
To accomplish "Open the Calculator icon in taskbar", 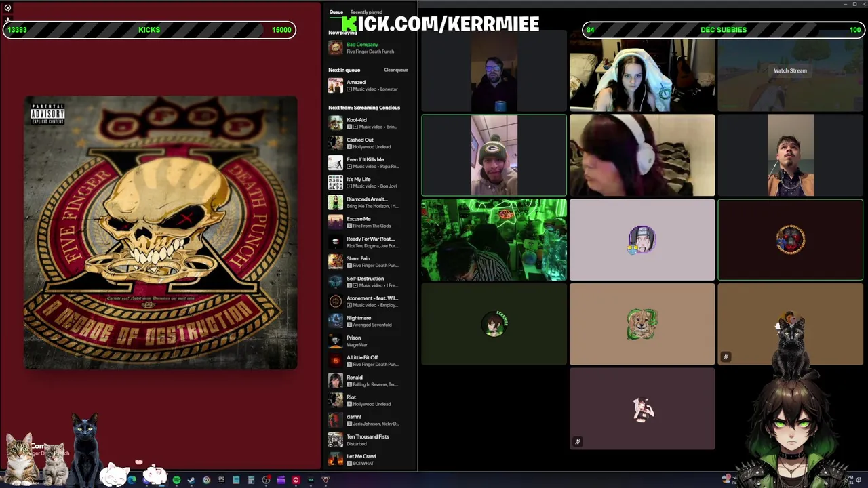I will click(251, 480).
